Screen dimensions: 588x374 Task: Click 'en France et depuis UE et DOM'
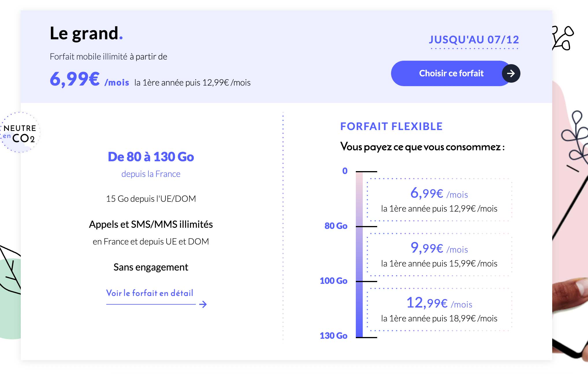coord(151,242)
